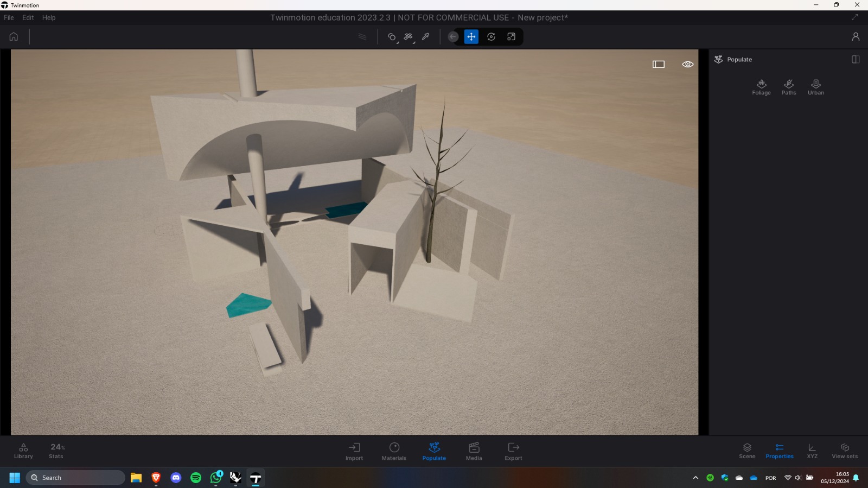Open the Edit menu
The height and width of the screenshot is (488, 868).
pos(28,17)
